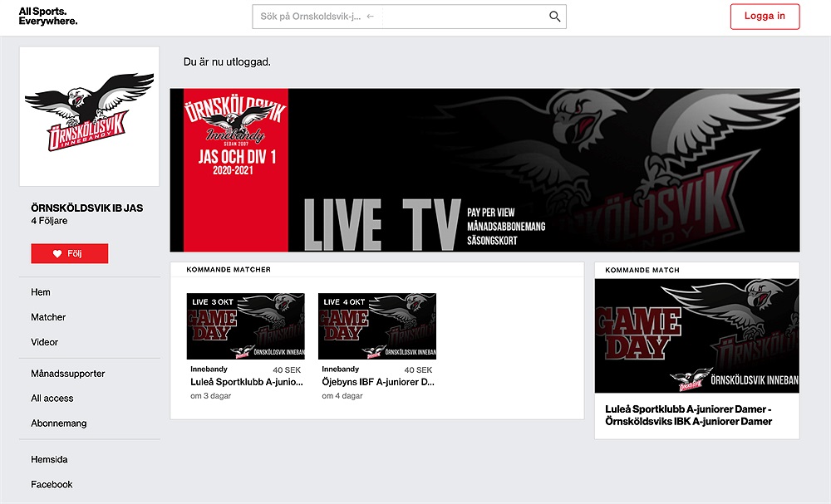Click the Innebandy label on Luleå match card
This screenshot has width=831, height=504.
209,369
